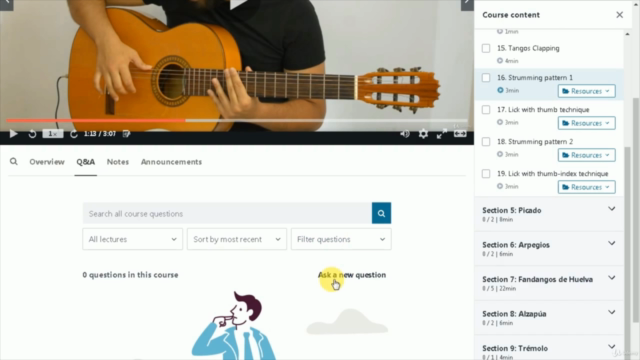Image resolution: width=640 pixels, height=360 pixels.
Task: Change playback speed 1x button
Action: [x=53, y=134]
